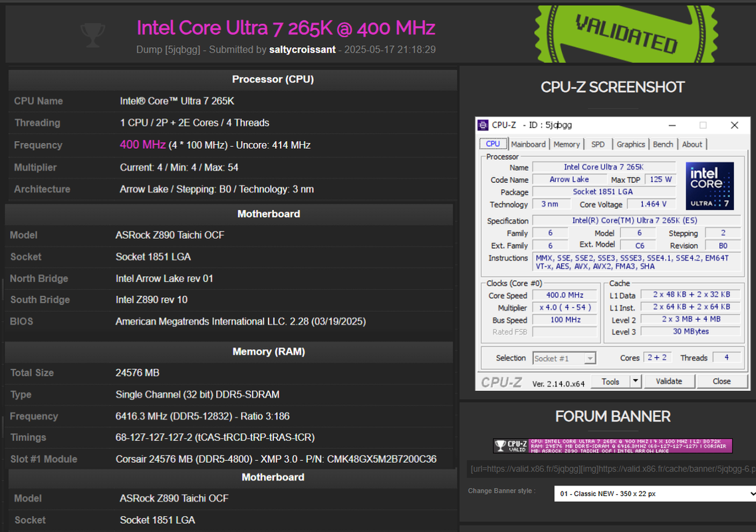
Task: Click the Core Speed 400.0 MHz field
Action: [x=564, y=295]
